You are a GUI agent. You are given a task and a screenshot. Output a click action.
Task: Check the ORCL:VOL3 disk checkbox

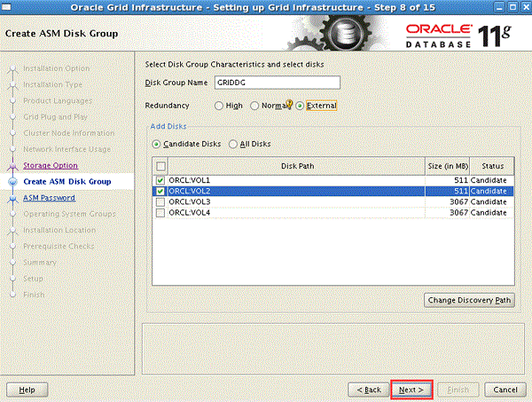(160, 202)
